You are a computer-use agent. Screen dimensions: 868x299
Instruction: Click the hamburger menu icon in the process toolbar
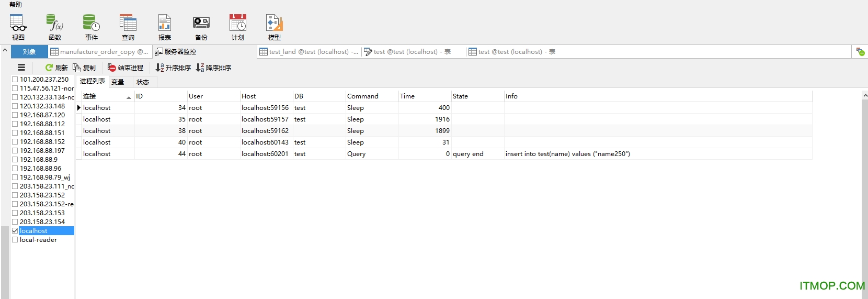coord(21,68)
